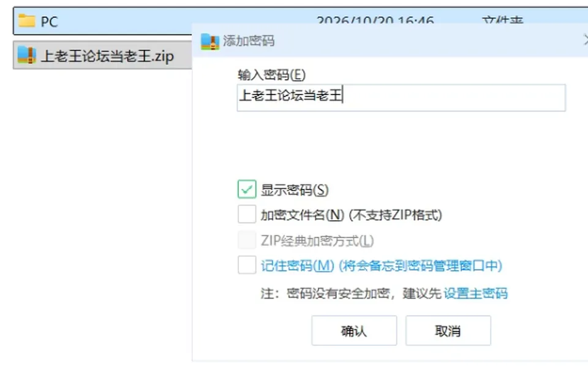
Task: Click the 显示密码(S) label
Action: (295, 190)
